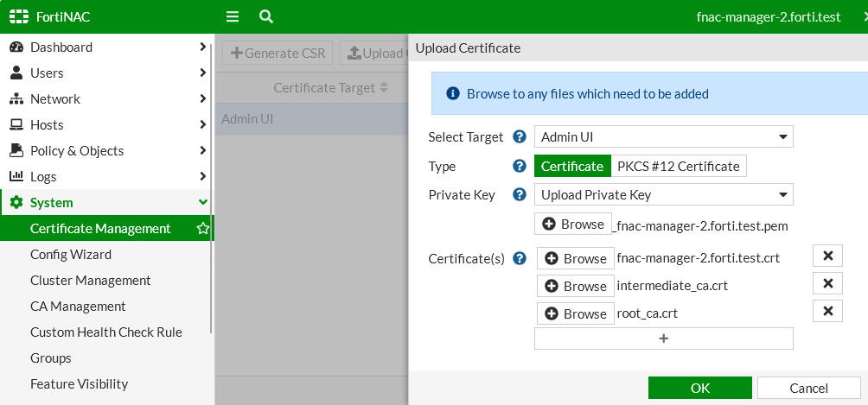Click OK to upload certificate

click(700, 388)
